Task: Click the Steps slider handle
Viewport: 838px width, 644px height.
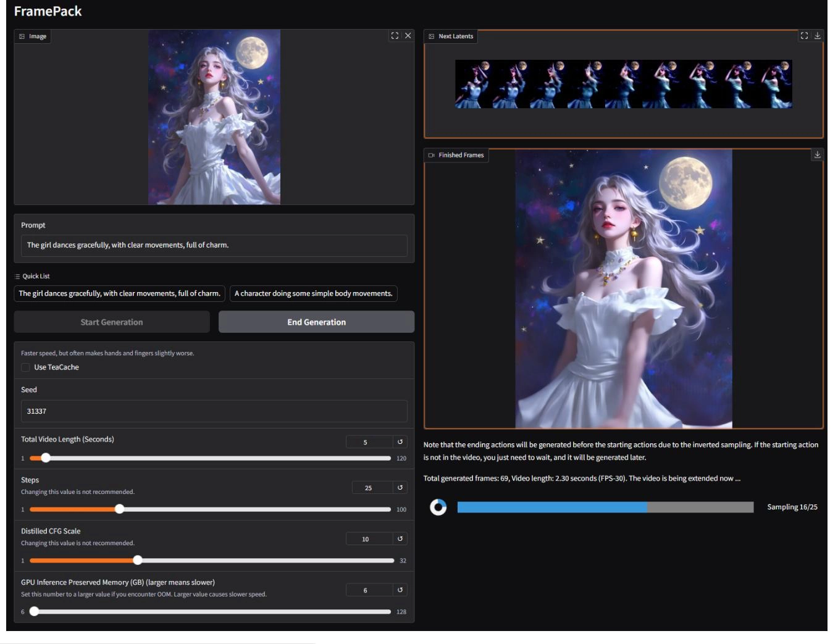Action: 120,509
